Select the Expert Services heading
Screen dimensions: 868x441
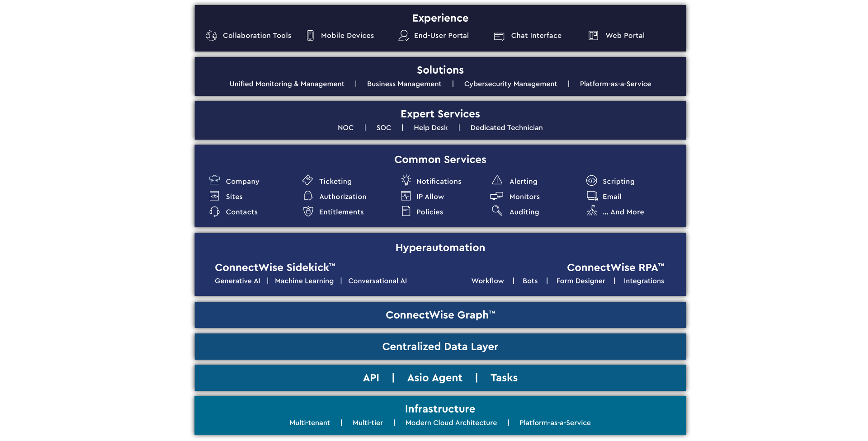(440, 114)
